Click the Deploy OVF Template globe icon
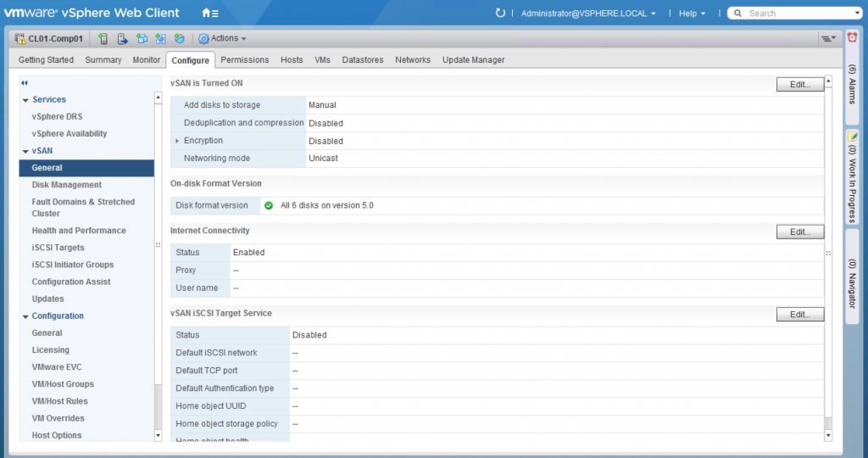 click(x=180, y=39)
